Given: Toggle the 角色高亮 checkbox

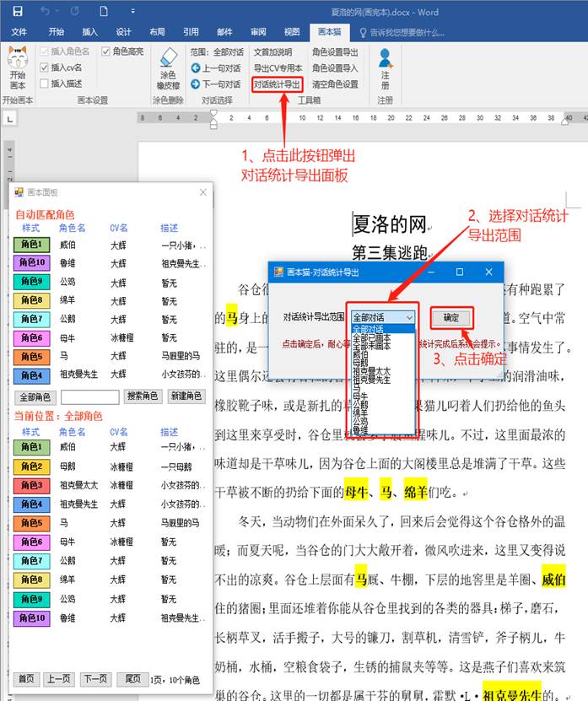Looking at the screenshot, I should click(x=105, y=51).
